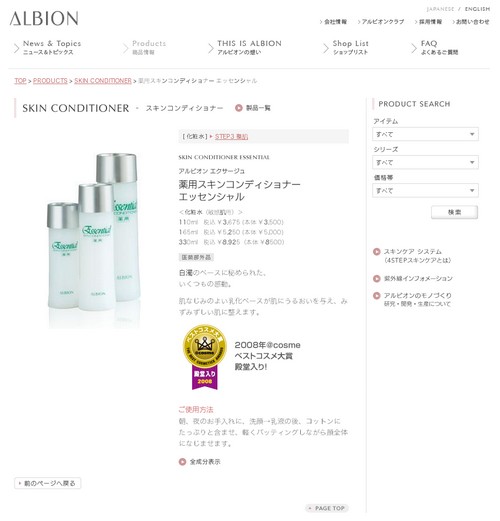500x521 pixels.
Task: Open the FAQ menu item
Action: pyautogui.click(x=439, y=47)
